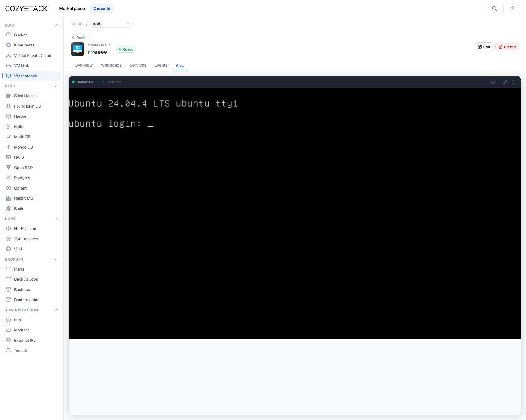
Task: Select the VM Instance monitor icon
Action: click(9, 76)
